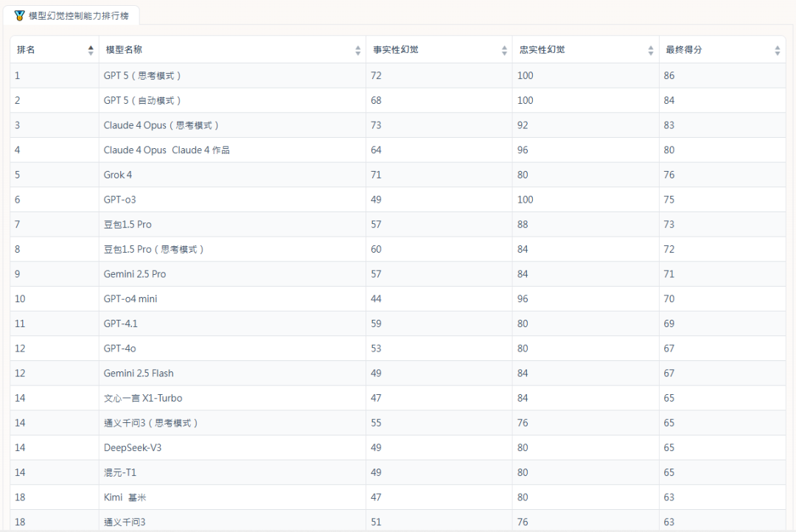Click the 忠实性幻觉 header label
Screen dimensions: 796x532
point(542,50)
